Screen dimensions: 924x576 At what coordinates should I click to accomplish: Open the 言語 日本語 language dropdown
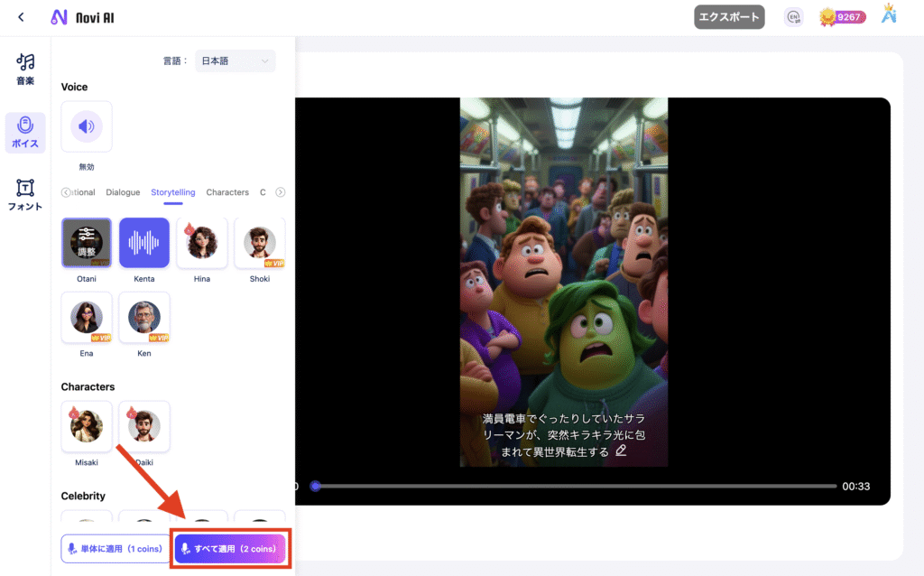236,61
